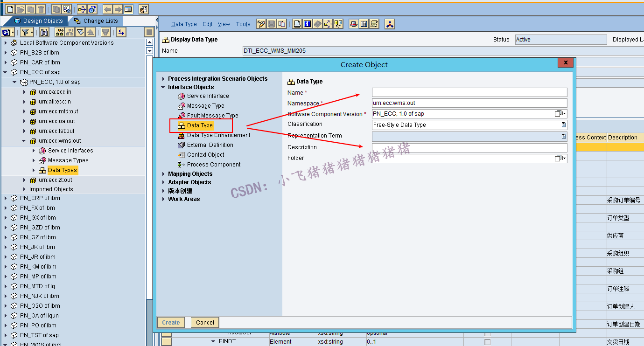Click the funnel filter icon
This screenshot has height=346, width=644.
(26, 32)
